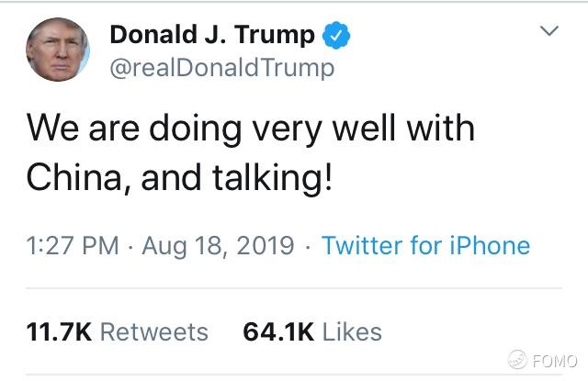This screenshot has height=381, width=588.
Task: Open the Donald J. Trump display name
Action: pyautogui.click(x=212, y=36)
